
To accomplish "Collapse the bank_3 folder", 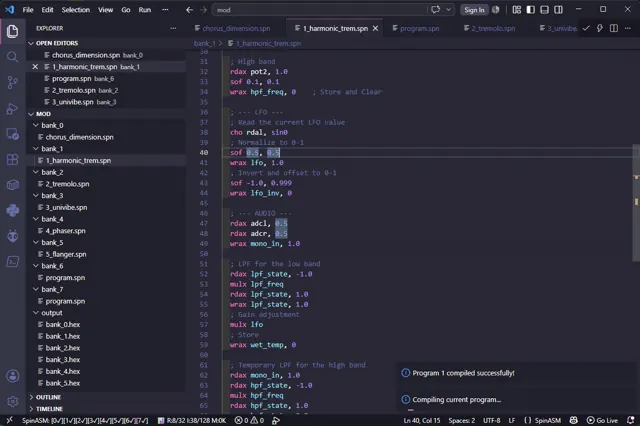I will [36, 195].
